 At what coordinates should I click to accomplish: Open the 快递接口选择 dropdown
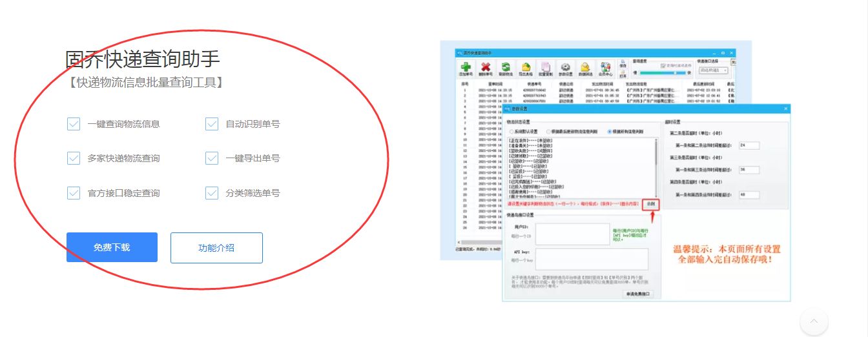(712, 70)
